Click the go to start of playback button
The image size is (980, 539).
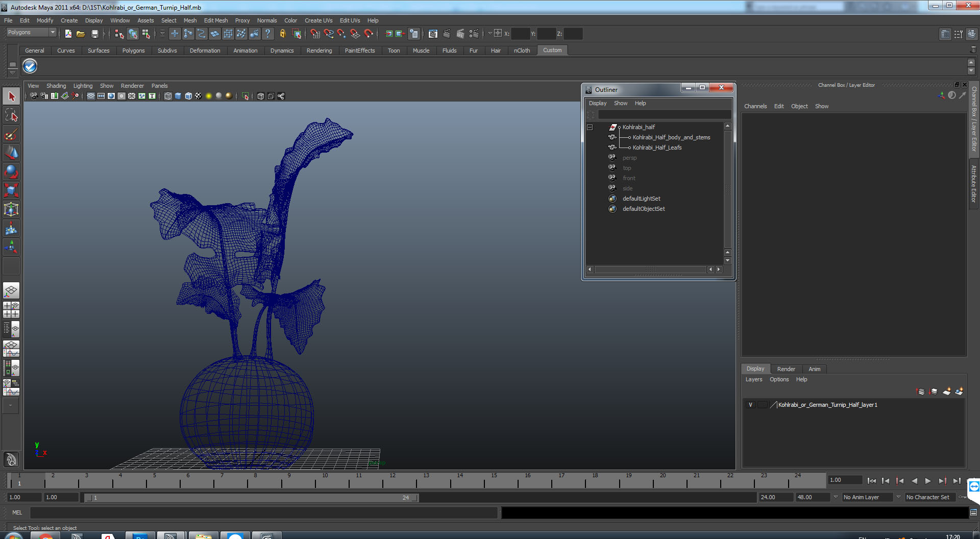coord(872,481)
